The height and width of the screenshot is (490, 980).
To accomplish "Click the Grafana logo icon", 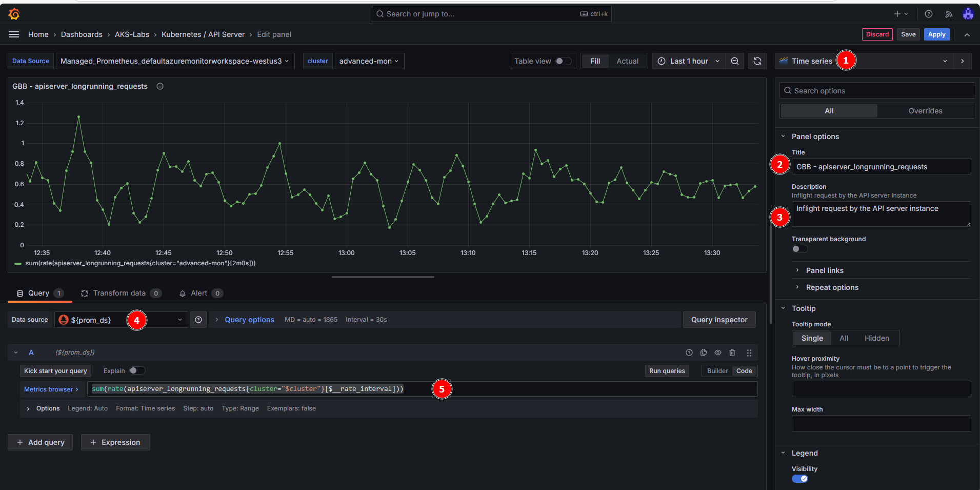I will [14, 14].
